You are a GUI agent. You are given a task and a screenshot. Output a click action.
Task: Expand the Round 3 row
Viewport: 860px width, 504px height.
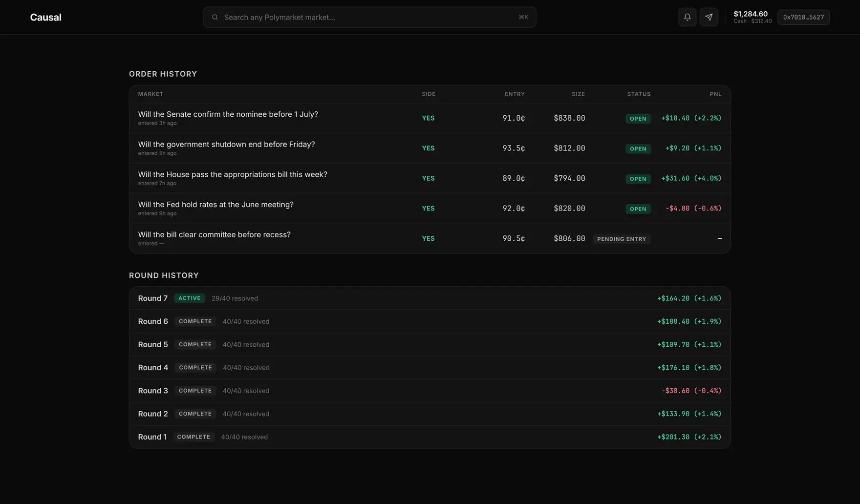[x=430, y=391]
